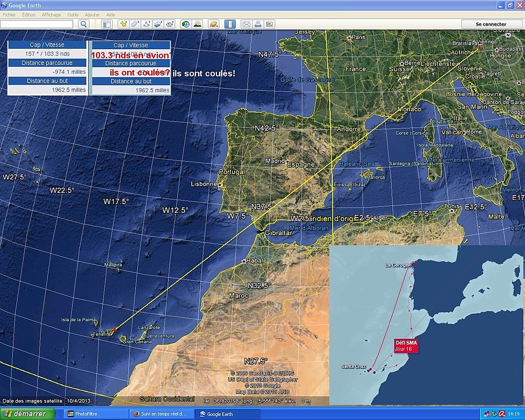Select the add path tool
The height and width of the screenshot is (420, 525).
click(147, 24)
